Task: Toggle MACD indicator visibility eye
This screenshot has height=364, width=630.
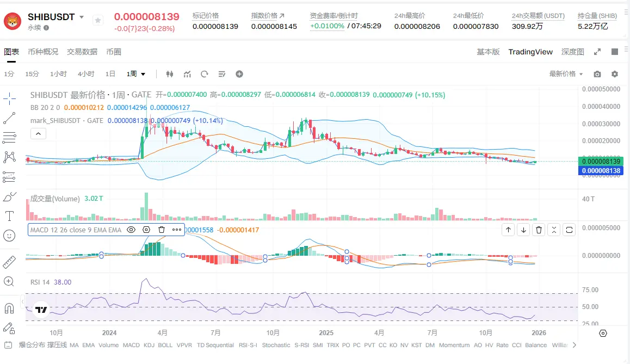Action: [x=131, y=230]
